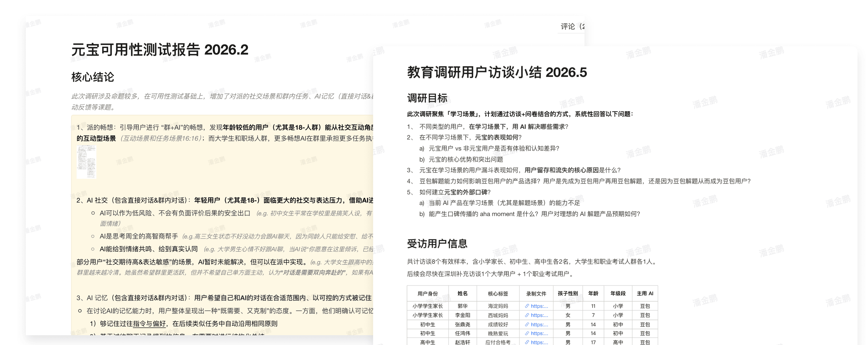
Task: Click the title '教育调研用户访谈小结 2026.5'
Action: 497,73
